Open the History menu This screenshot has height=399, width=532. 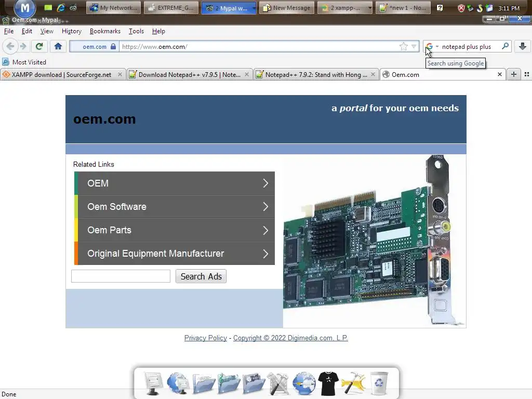[x=72, y=31]
